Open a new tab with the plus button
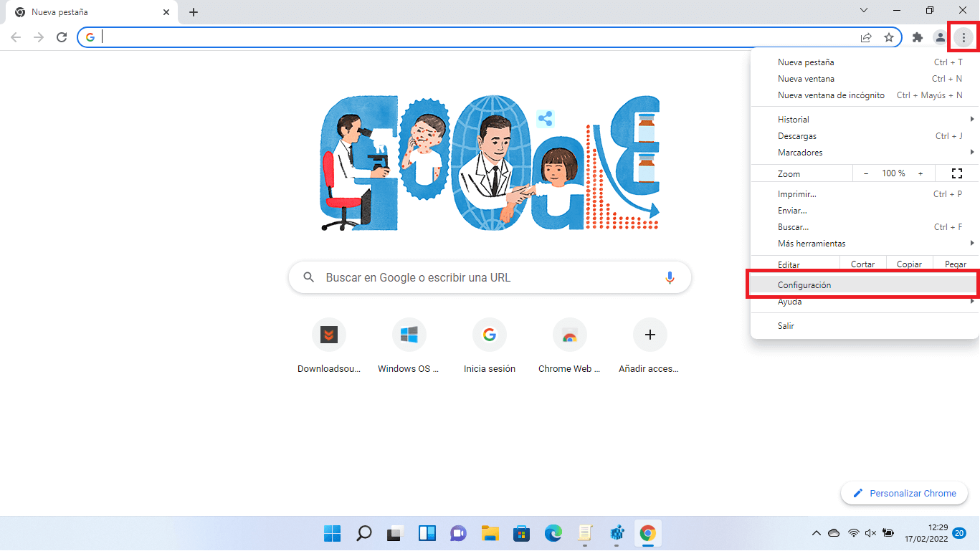Image resolution: width=980 pixels, height=551 pixels. pyautogui.click(x=194, y=12)
